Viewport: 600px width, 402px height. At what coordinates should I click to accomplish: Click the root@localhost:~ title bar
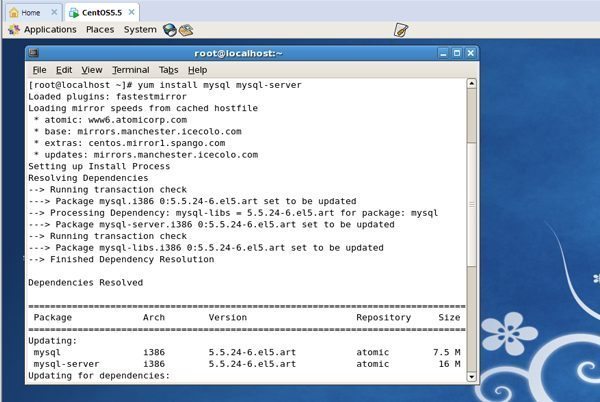238,53
